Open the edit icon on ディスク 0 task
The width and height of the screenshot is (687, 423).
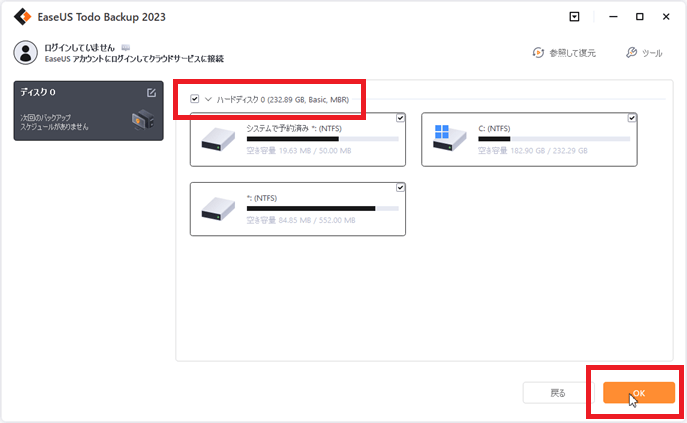[151, 93]
